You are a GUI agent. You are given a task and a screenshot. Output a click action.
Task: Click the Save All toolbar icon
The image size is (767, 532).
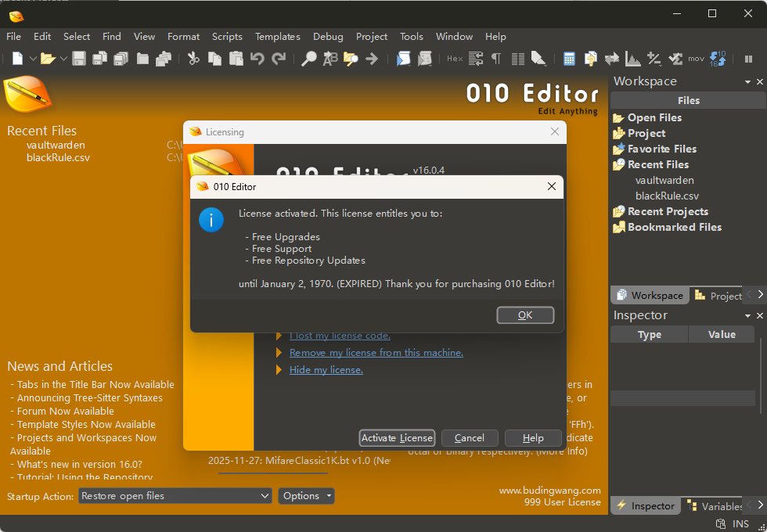pyautogui.click(x=121, y=59)
